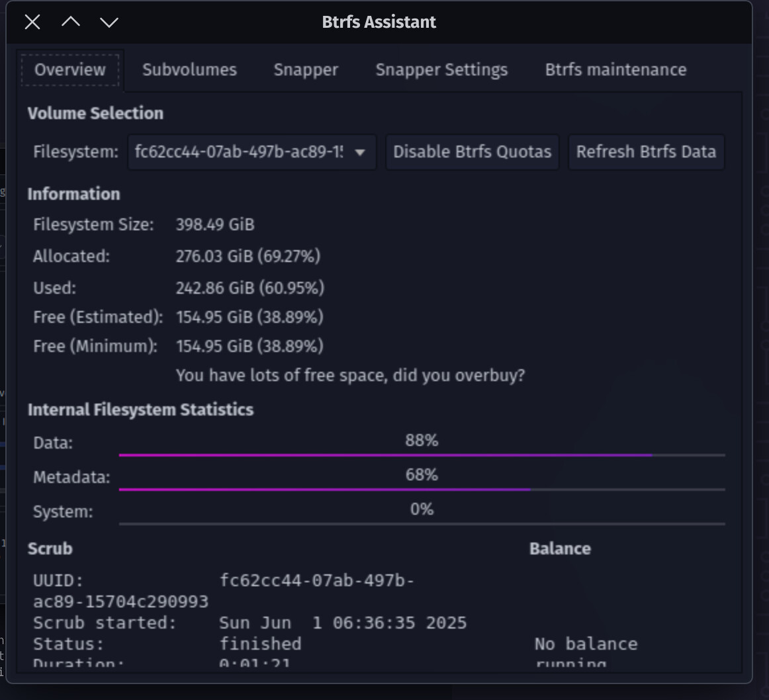
Task: Go to the Snapper tab
Action: 306,70
